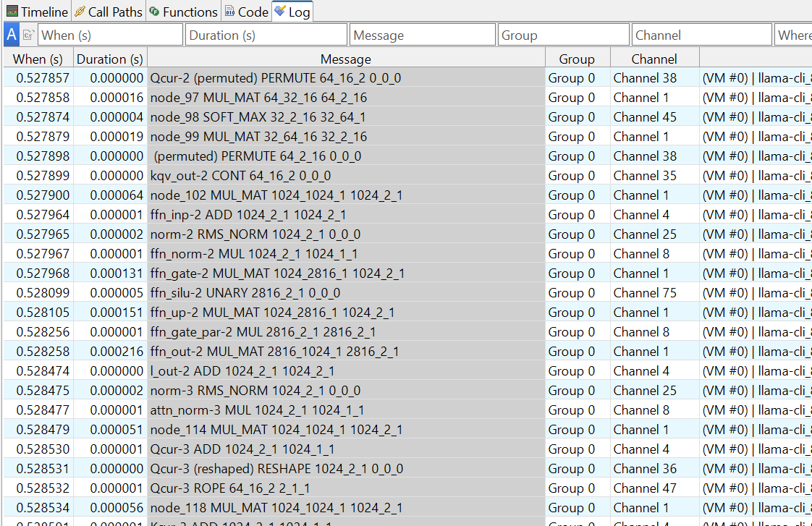Viewport: 812px width, 526px height.
Task: Click the Channel filter input
Action: [701, 35]
